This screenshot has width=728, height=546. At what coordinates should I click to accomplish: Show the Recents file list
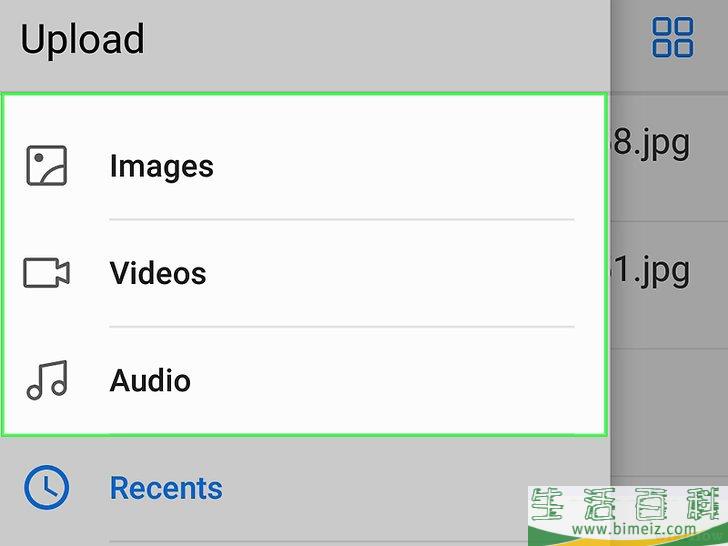[166, 488]
